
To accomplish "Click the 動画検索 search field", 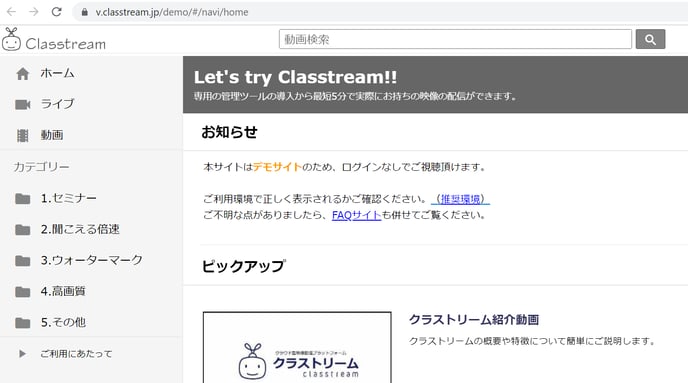I will 455,39.
